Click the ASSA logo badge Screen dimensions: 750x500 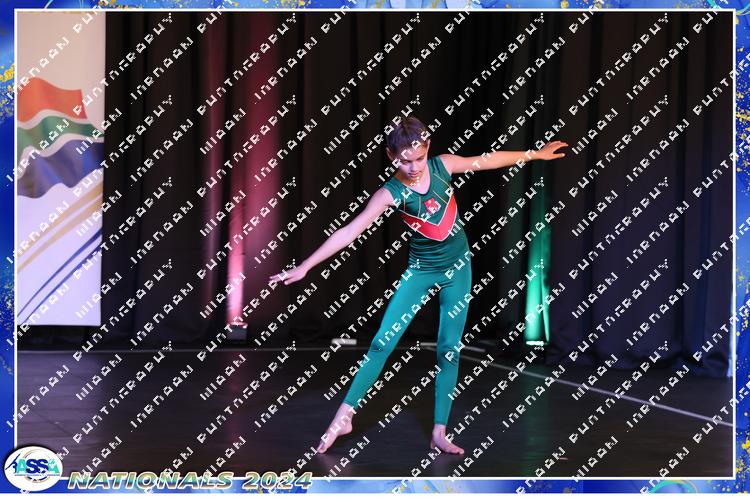(33, 468)
